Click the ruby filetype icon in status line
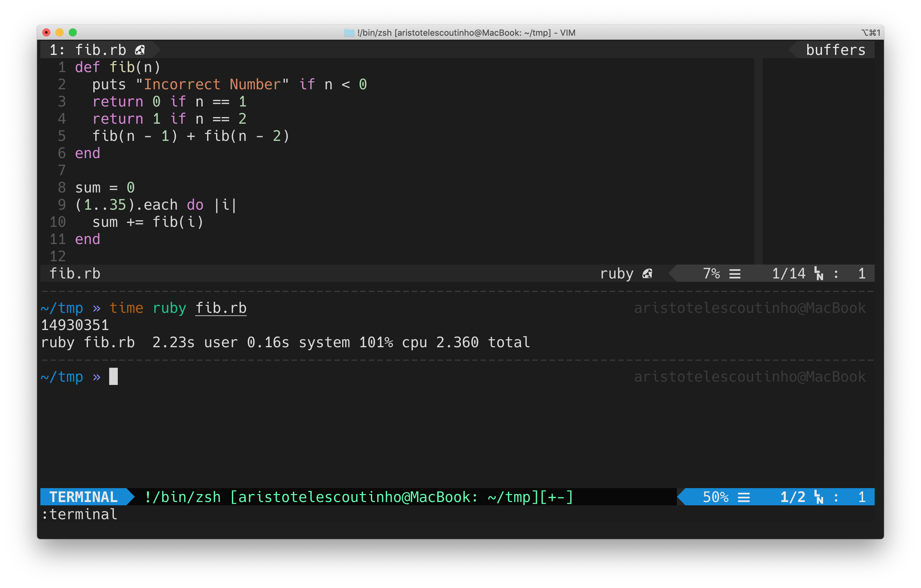 coord(647,274)
